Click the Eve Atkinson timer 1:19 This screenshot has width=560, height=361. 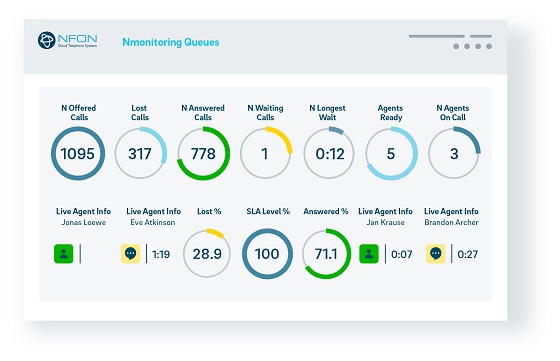(x=161, y=254)
